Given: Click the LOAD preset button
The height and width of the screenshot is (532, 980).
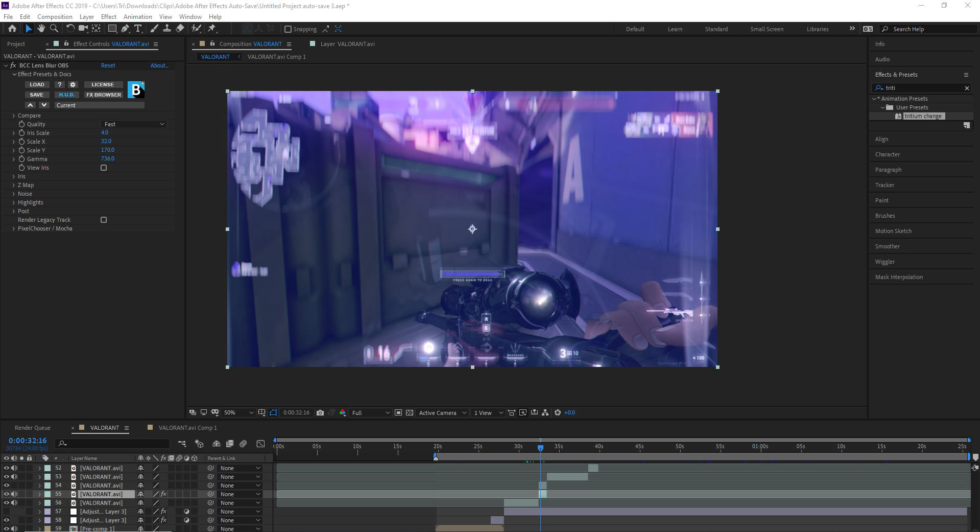Looking at the screenshot, I should pos(37,85).
